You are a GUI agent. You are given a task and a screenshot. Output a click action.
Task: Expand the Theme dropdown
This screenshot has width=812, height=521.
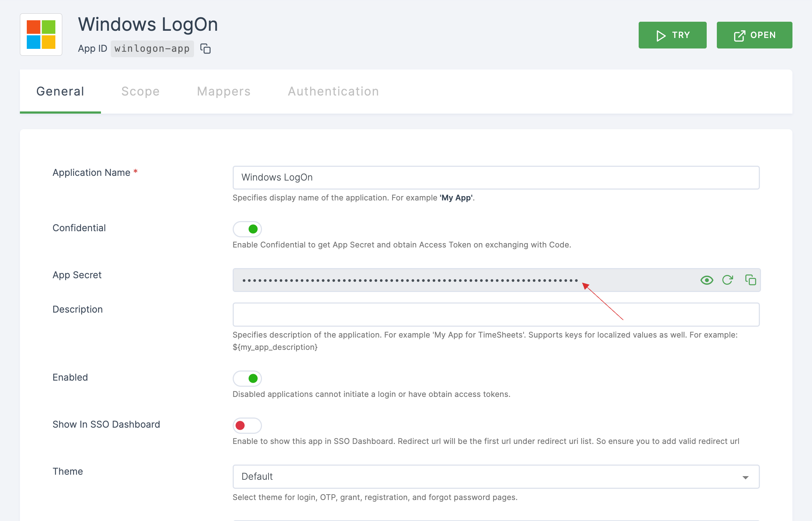(496, 476)
